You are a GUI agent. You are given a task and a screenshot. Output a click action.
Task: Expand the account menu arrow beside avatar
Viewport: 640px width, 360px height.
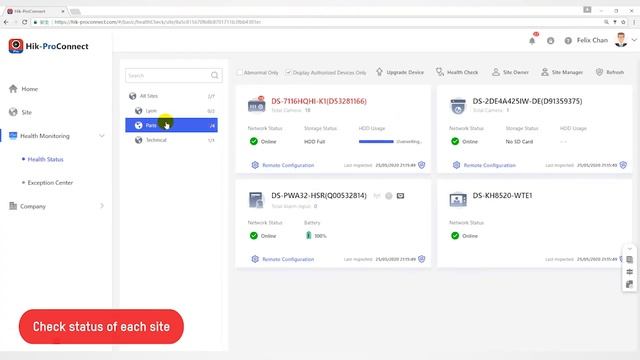coord(634,40)
